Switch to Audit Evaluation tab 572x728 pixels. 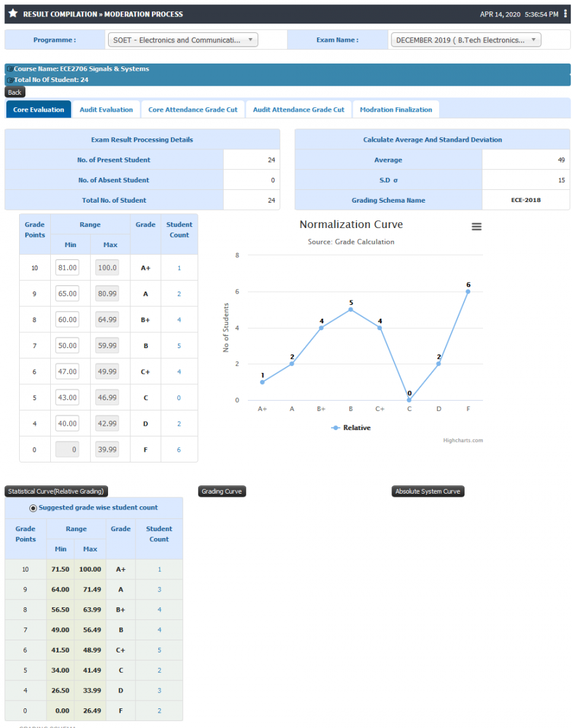pyautogui.click(x=106, y=109)
